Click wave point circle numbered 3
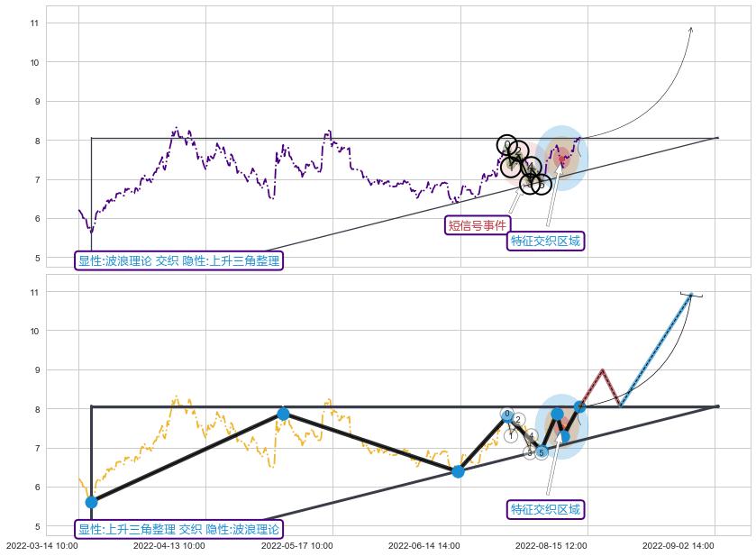The height and width of the screenshot is (556, 756). (530, 452)
